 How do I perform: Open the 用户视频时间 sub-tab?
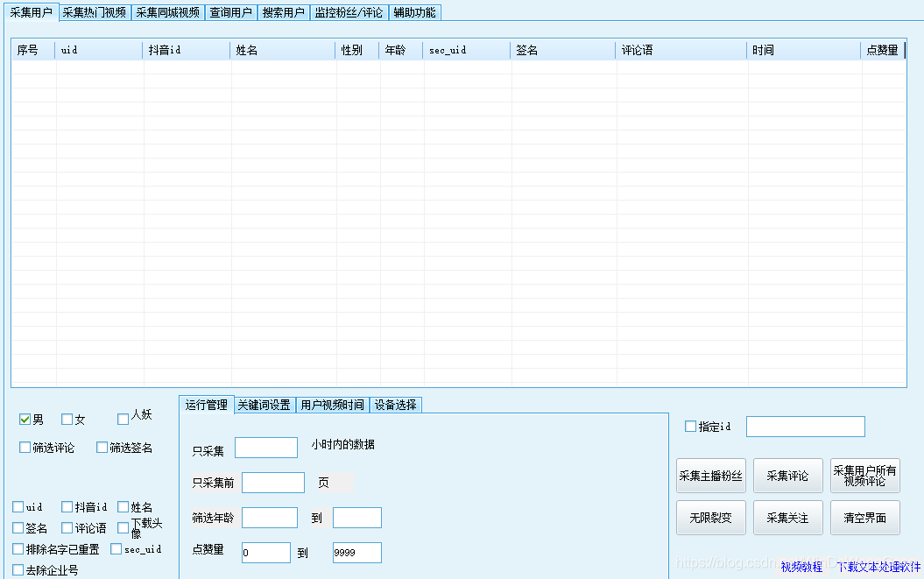click(x=332, y=405)
